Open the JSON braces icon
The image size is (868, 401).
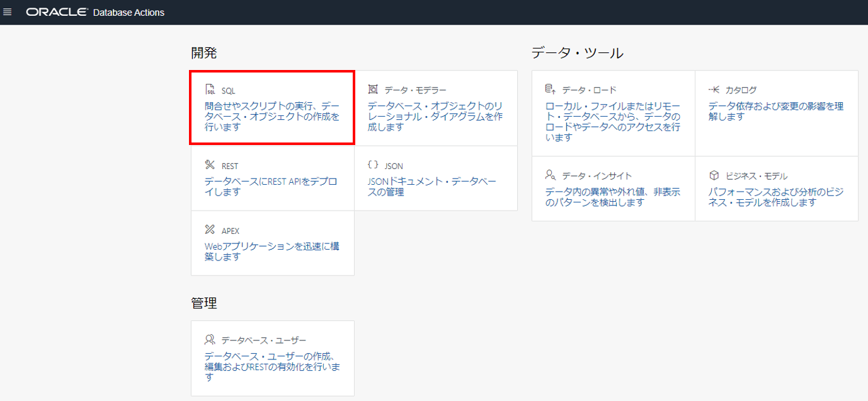(374, 165)
